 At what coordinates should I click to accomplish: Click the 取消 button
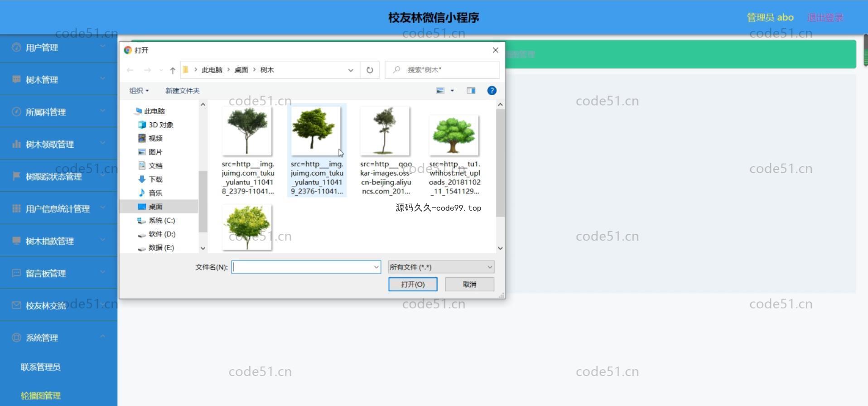coord(469,284)
